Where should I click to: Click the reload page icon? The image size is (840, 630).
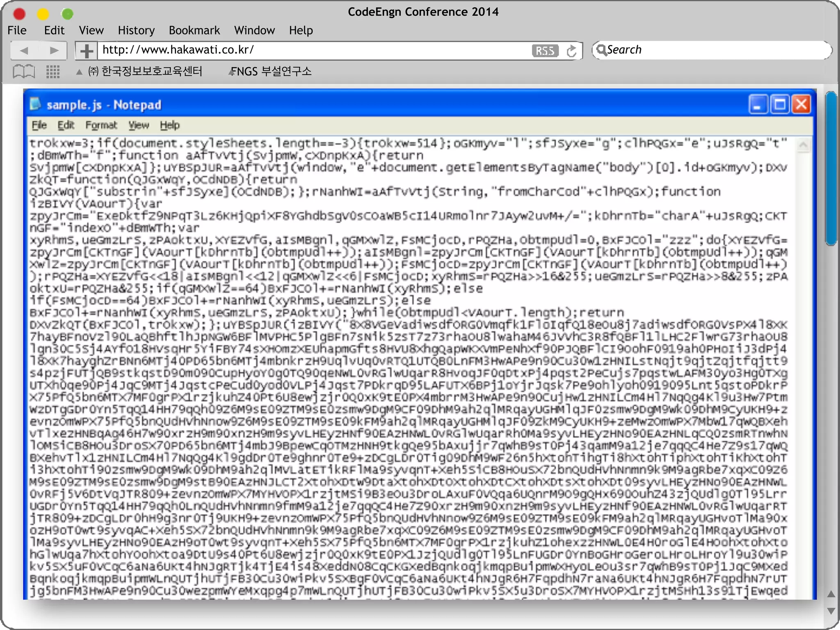571,51
